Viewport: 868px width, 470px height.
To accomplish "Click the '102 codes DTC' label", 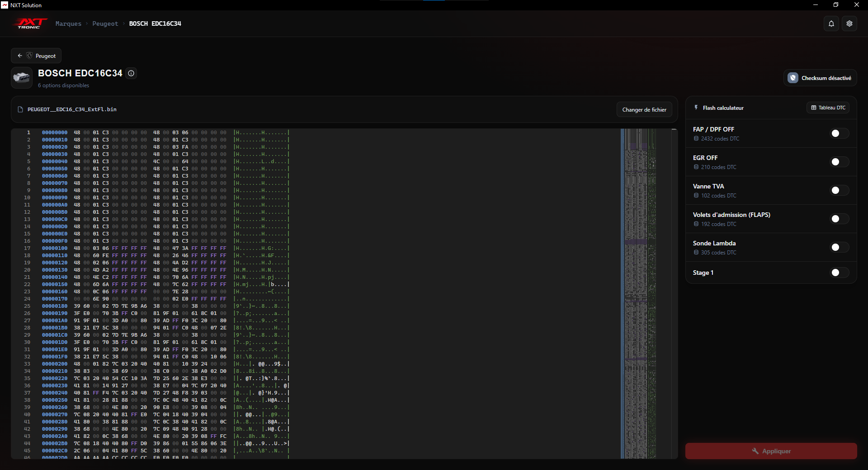I will pyautogui.click(x=719, y=196).
